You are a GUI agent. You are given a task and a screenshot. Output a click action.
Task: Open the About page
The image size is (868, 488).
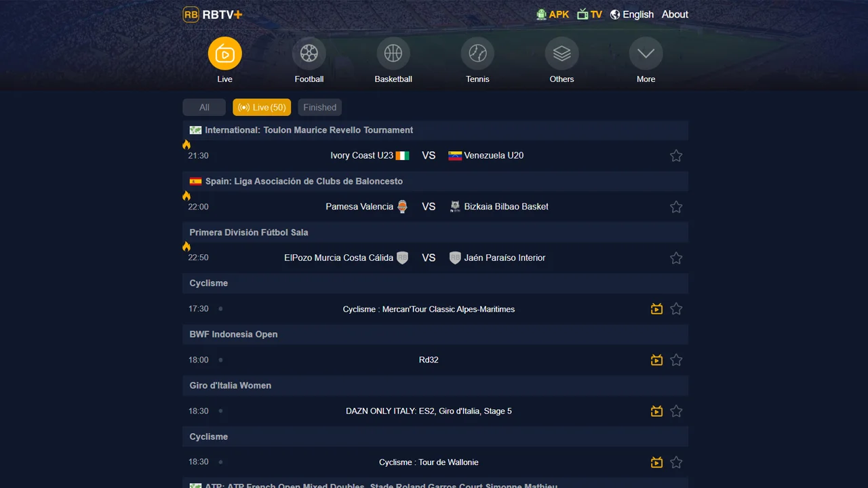tap(675, 14)
